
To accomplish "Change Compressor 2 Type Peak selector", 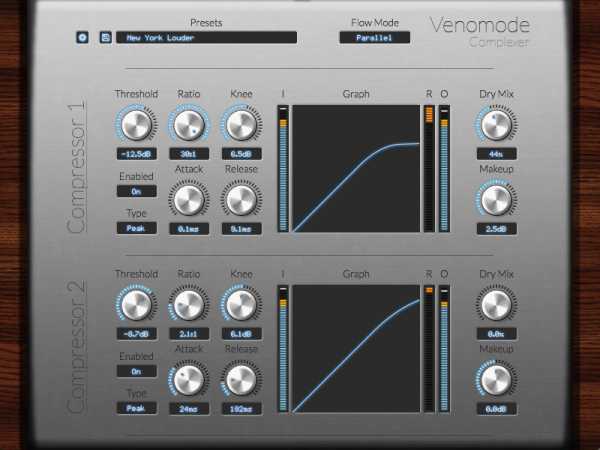I will [x=137, y=408].
